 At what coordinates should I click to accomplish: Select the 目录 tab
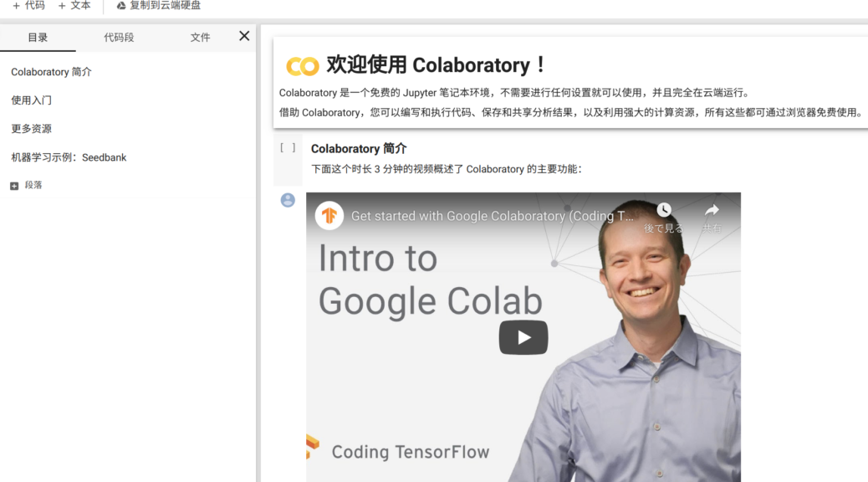click(x=38, y=37)
